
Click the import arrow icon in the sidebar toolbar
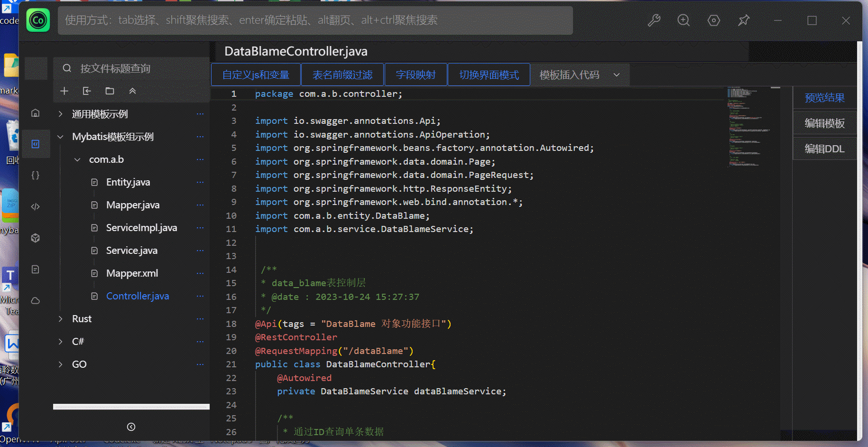[x=87, y=91]
